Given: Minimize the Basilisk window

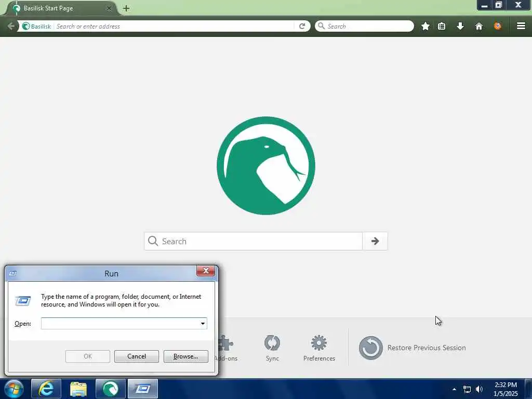Looking at the screenshot, I should point(484,5).
